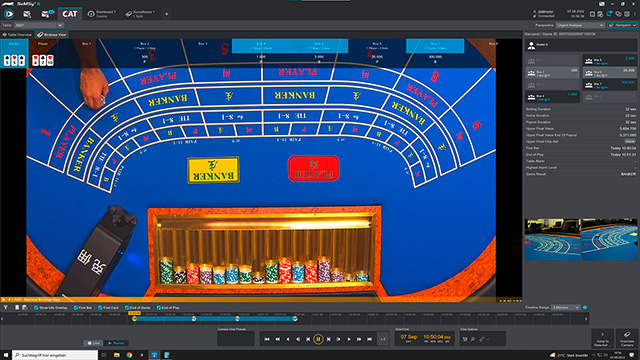
Task: Click the pause button in playback controls
Action: pyautogui.click(x=318, y=339)
